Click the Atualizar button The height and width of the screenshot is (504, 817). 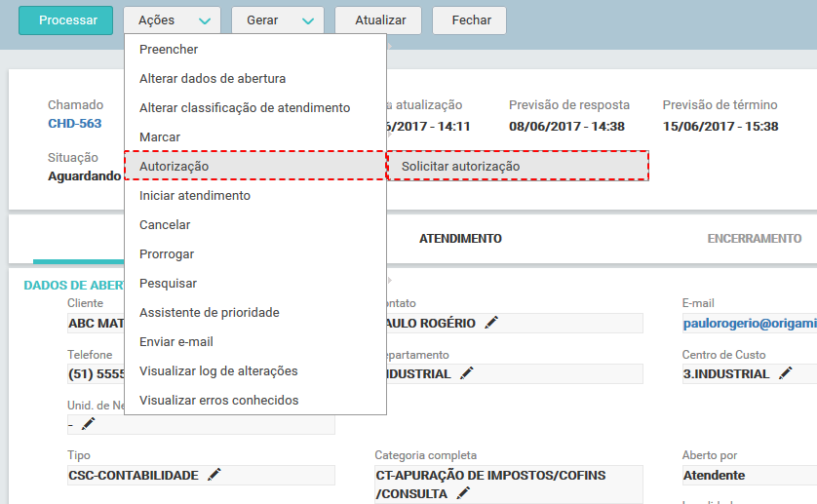click(x=378, y=20)
